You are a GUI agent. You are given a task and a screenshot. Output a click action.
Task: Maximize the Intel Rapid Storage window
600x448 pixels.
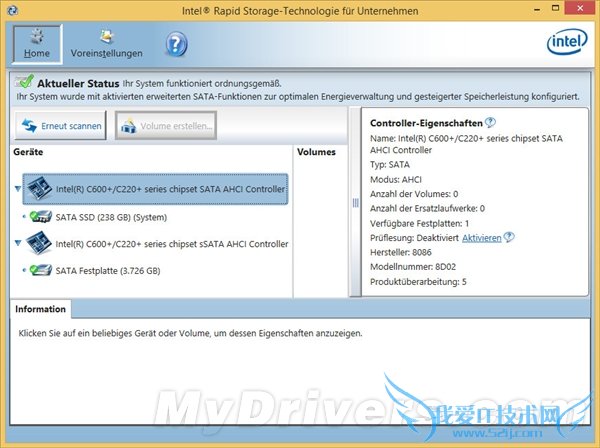point(556,8)
